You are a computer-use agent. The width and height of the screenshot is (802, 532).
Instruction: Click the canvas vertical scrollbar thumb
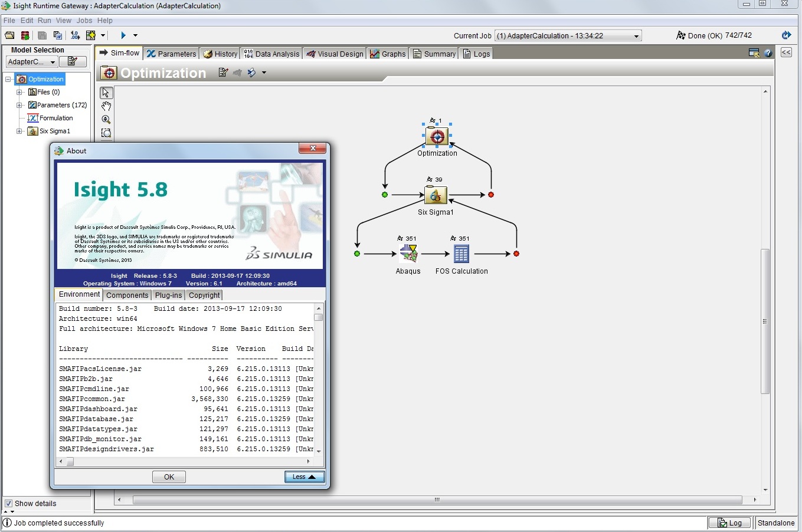[765, 321]
